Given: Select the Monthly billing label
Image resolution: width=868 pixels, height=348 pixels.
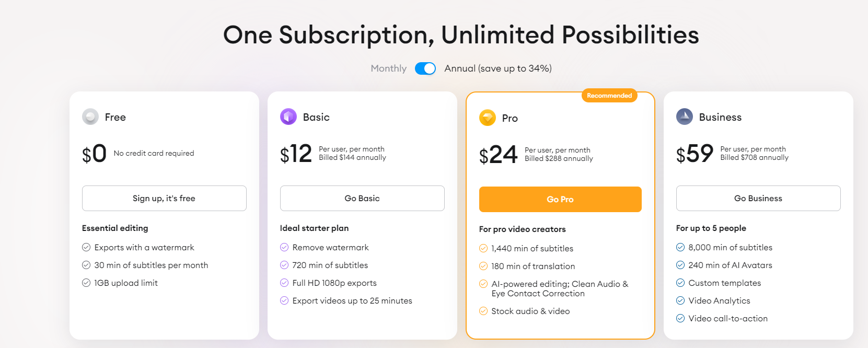Looking at the screenshot, I should click(x=388, y=68).
